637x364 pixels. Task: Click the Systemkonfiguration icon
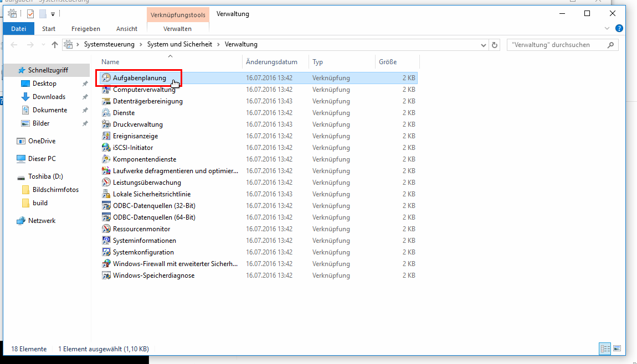pos(106,252)
